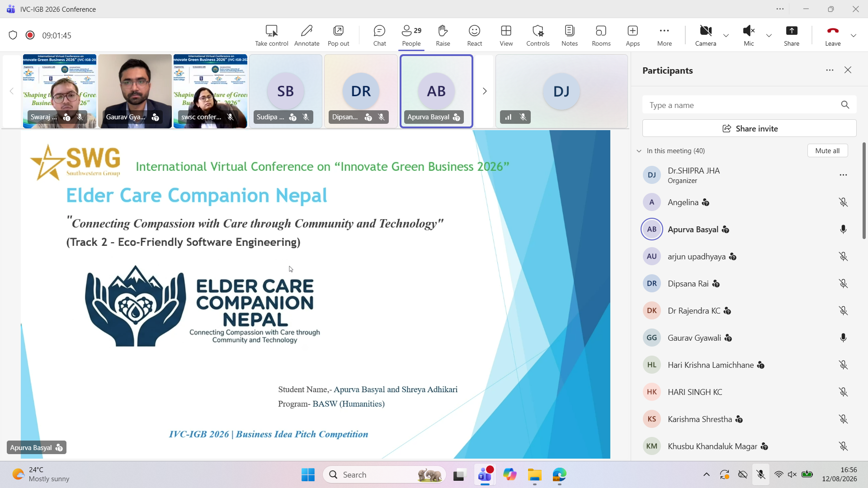Expand microphone options dropdown arrow
This screenshot has width=868, height=488.
pos(769,35)
